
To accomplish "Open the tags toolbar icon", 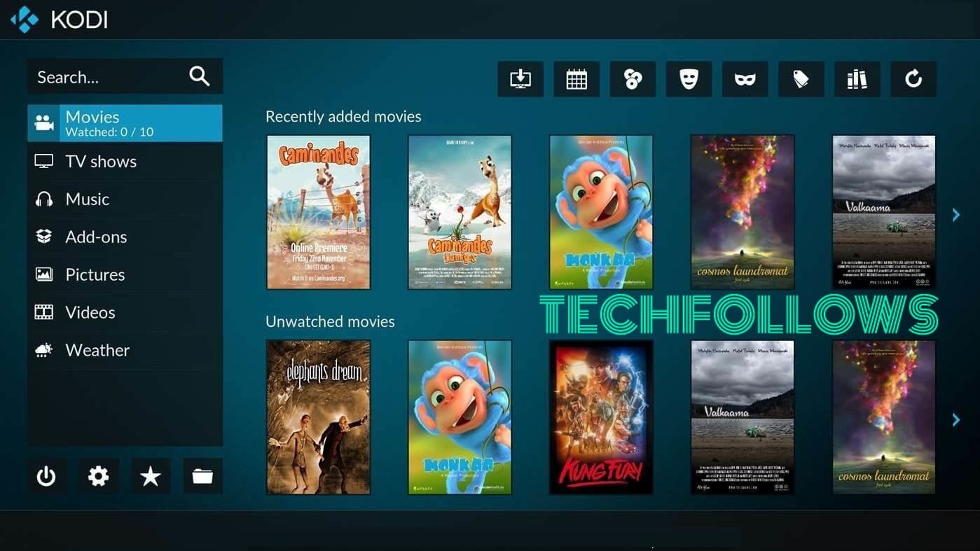I will (x=801, y=79).
